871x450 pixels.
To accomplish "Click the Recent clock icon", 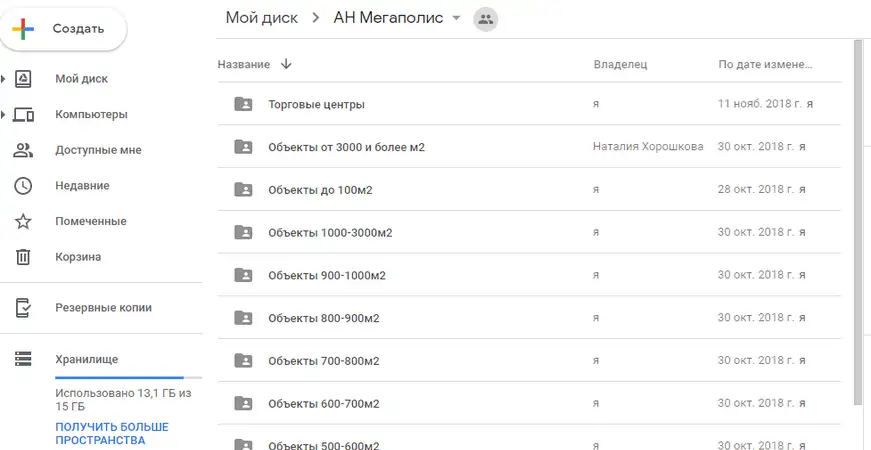I will click(23, 186).
